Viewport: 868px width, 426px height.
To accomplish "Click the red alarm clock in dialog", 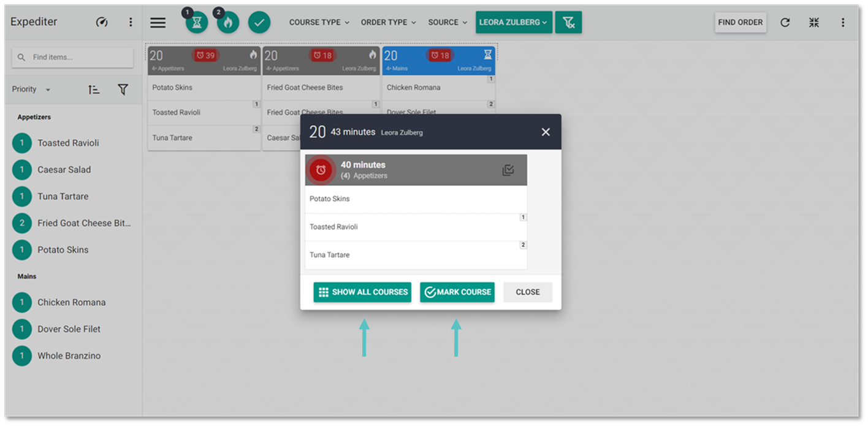I will (321, 170).
